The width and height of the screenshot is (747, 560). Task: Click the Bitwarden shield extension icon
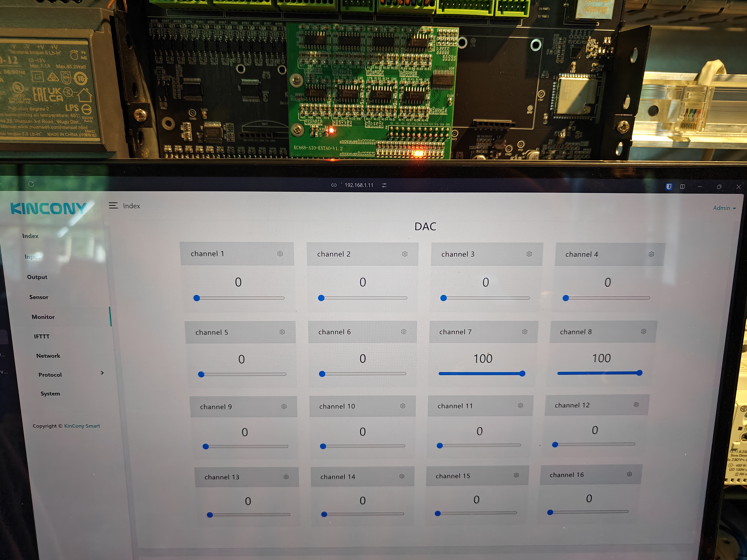point(669,186)
